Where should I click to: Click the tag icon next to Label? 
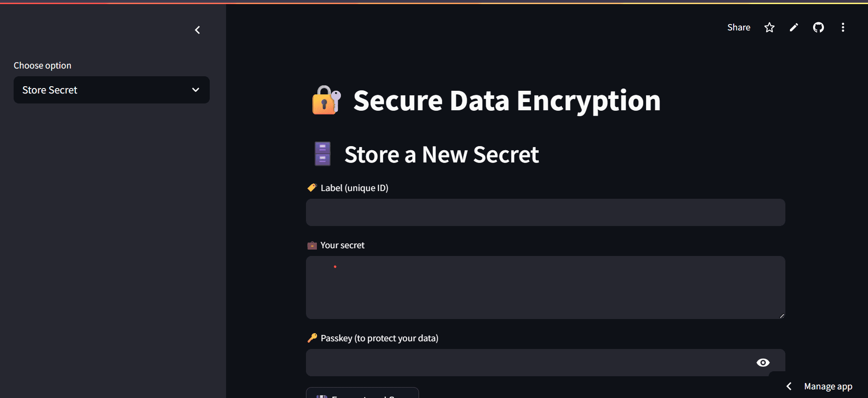pos(311,187)
